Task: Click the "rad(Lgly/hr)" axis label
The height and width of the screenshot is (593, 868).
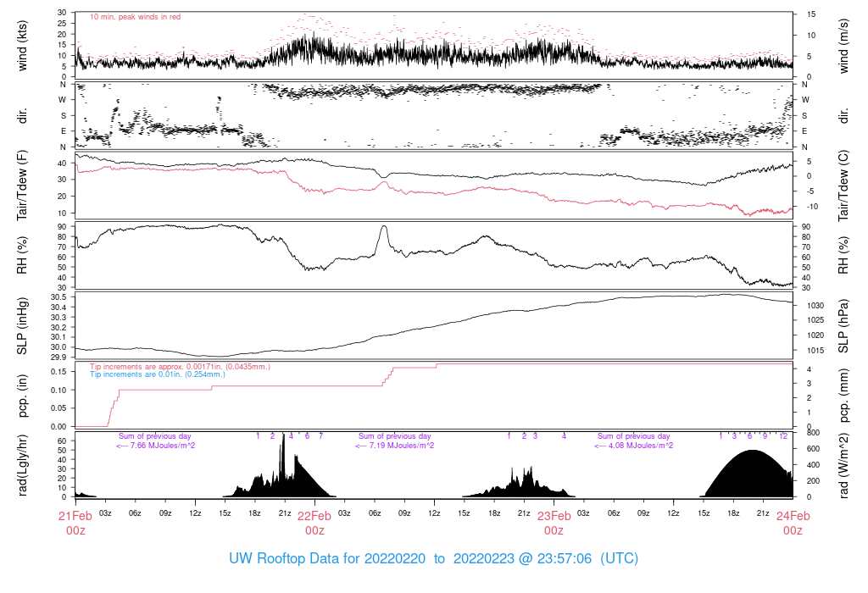Action: pyautogui.click(x=22, y=465)
